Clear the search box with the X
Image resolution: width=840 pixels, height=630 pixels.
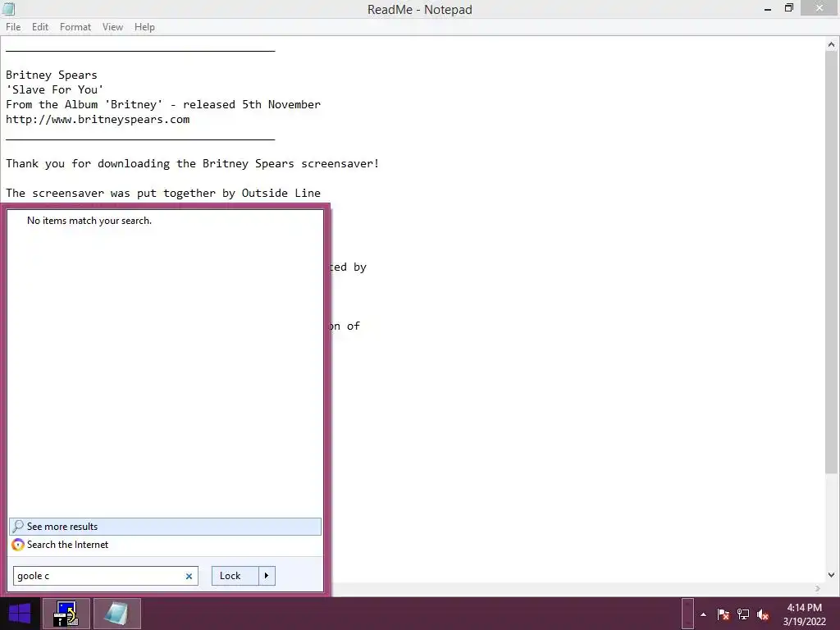coord(189,577)
